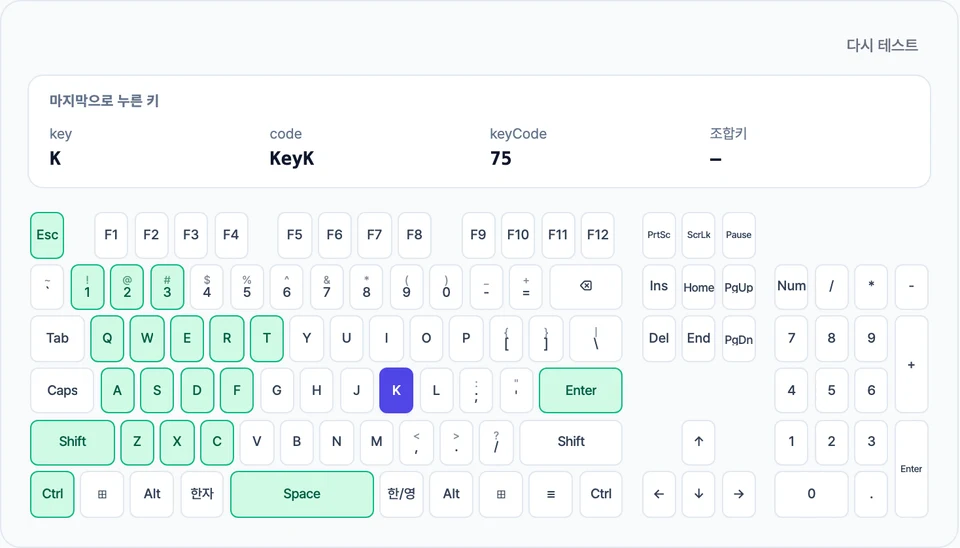Click the Y key
This screenshot has height=548, width=960.
(x=307, y=339)
